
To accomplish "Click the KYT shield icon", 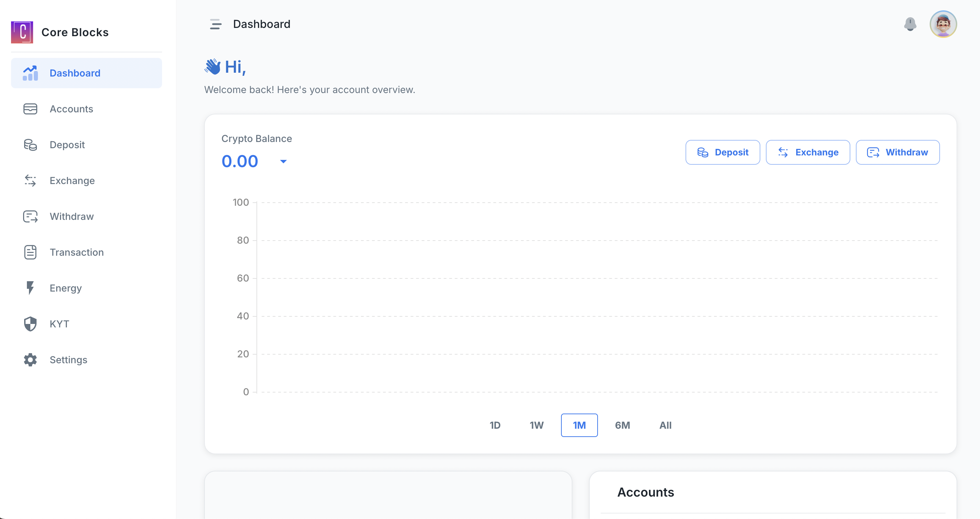I will [x=30, y=324].
